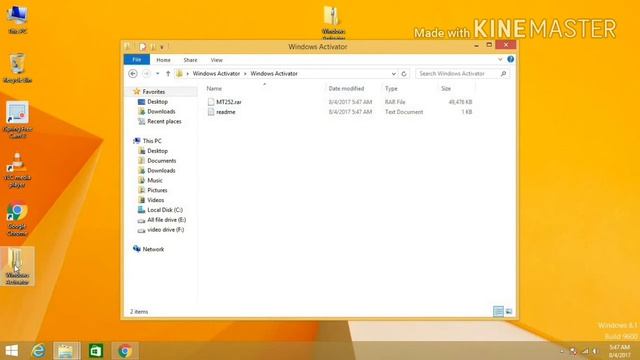Switch to the Large icons view layout

click(509, 311)
